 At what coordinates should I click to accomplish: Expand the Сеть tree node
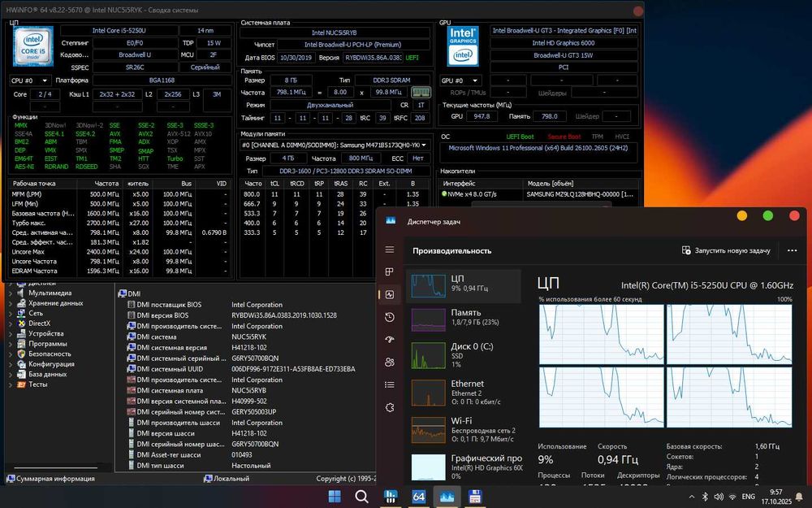click(x=11, y=313)
